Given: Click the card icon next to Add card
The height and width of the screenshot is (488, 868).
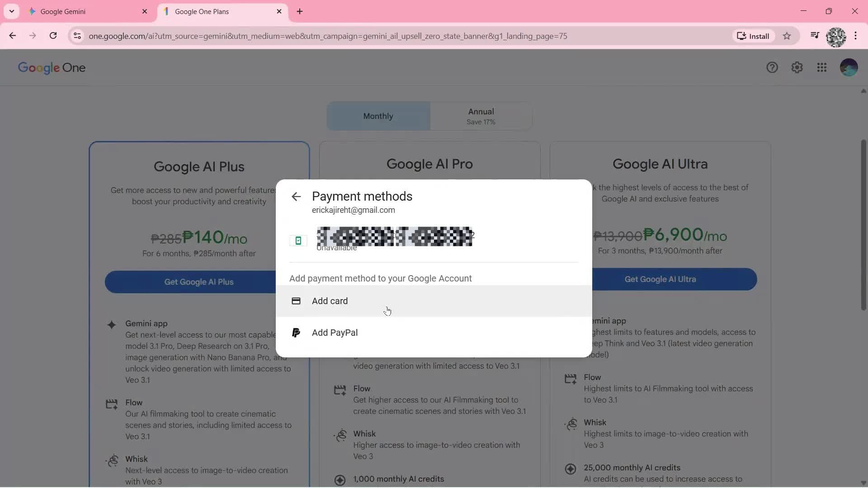Looking at the screenshot, I should 296,301.
